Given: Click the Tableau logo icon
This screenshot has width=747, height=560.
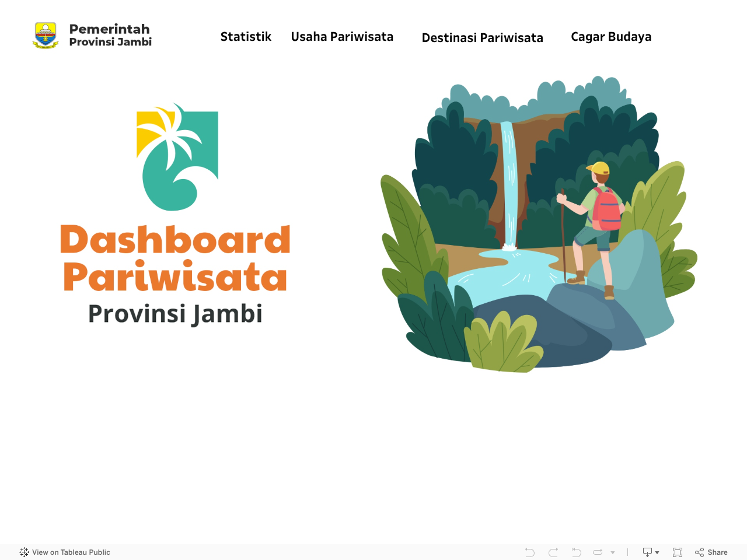Looking at the screenshot, I should click(x=24, y=552).
